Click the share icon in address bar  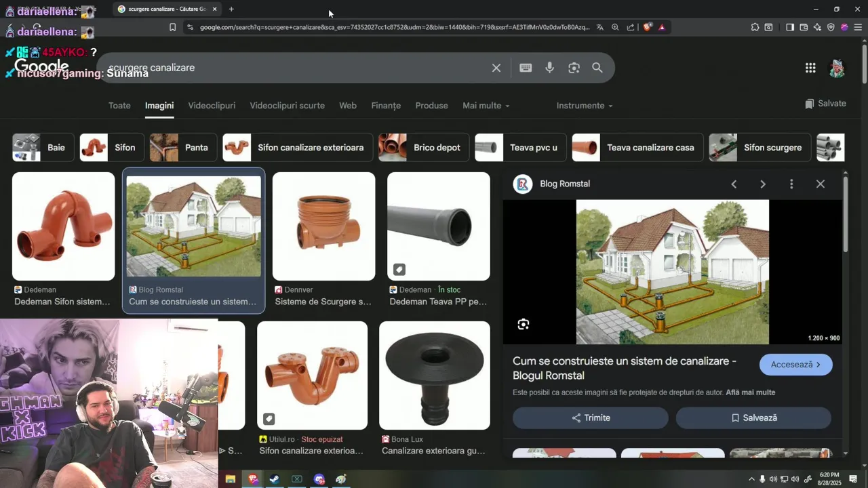pos(631,27)
